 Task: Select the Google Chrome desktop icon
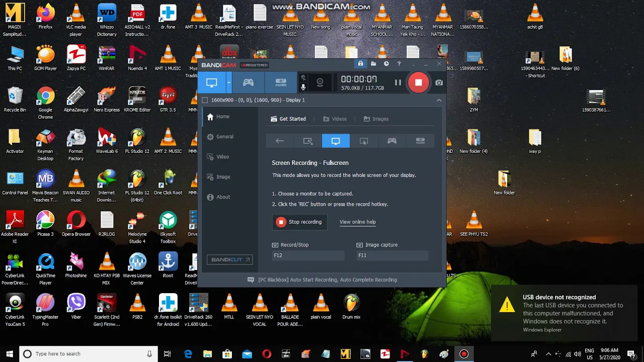click(x=45, y=103)
